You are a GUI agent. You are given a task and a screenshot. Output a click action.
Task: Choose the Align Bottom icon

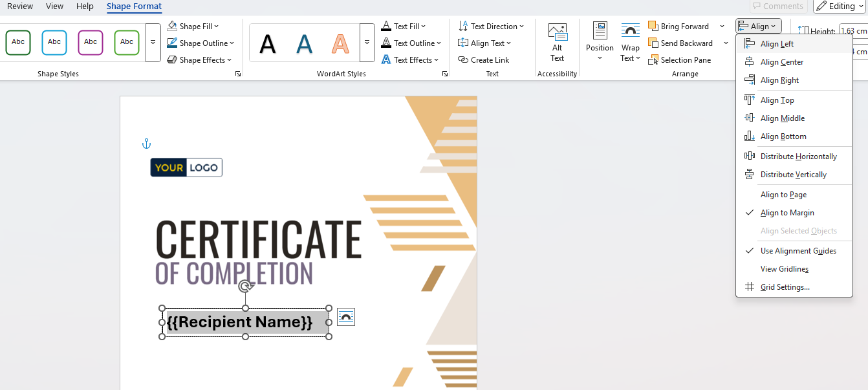click(750, 136)
